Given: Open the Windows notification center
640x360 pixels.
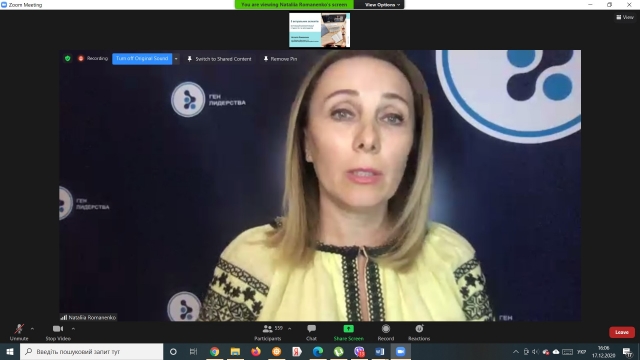Looking at the screenshot, I should [x=627, y=351].
